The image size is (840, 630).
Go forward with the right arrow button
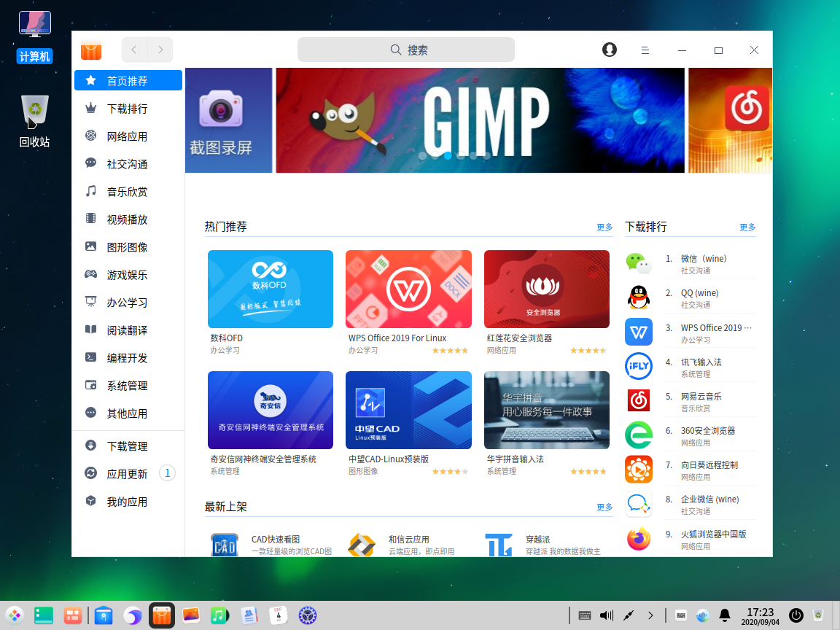160,50
